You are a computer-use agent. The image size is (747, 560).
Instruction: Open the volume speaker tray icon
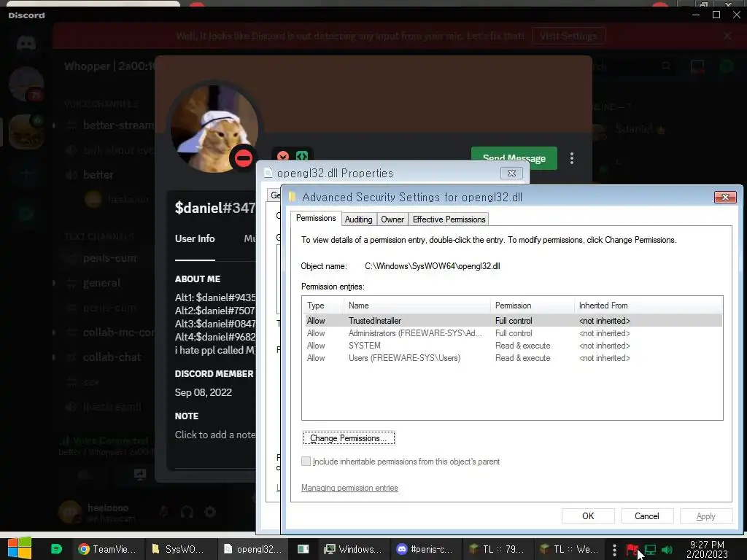(667, 550)
